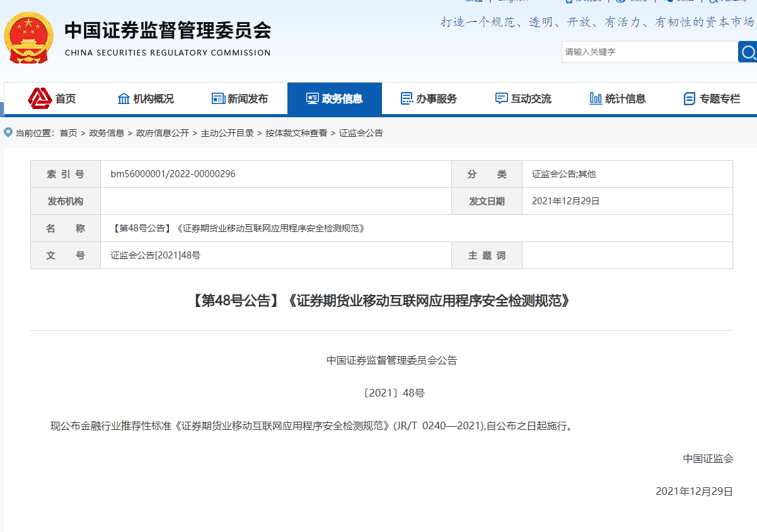The height and width of the screenshot is (532, 757).
Task: Open 政府信息公开 in the breadcrumb
Action: coord(163,133)
